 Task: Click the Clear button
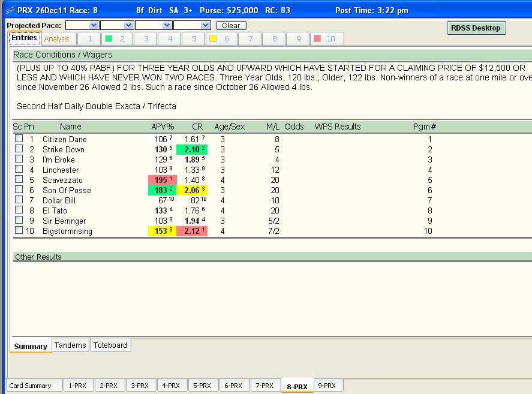231,25
